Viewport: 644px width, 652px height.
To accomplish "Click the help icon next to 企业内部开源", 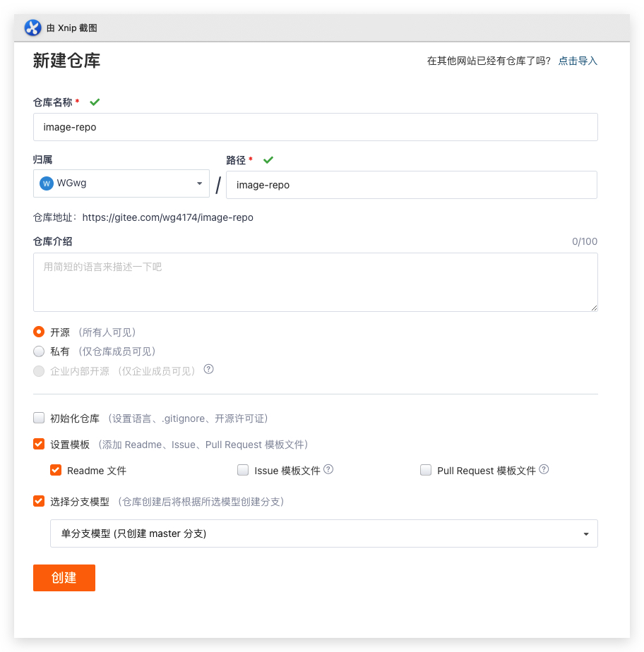I will coord(208,369).
